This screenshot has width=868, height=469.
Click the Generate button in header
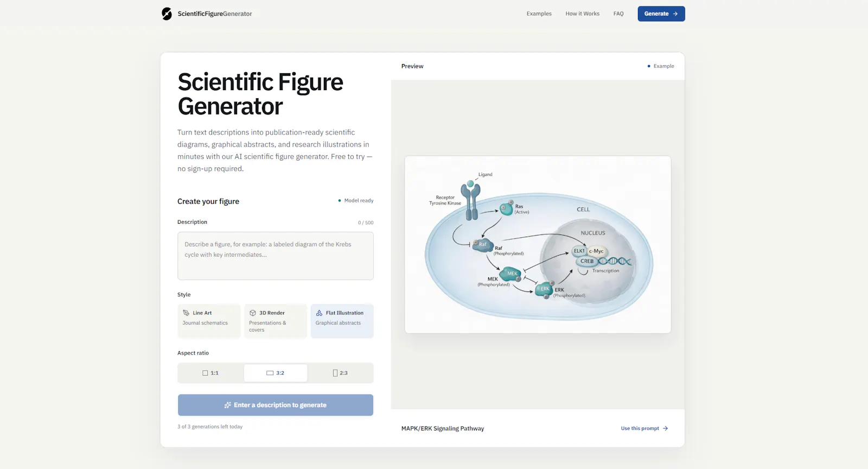661,14
